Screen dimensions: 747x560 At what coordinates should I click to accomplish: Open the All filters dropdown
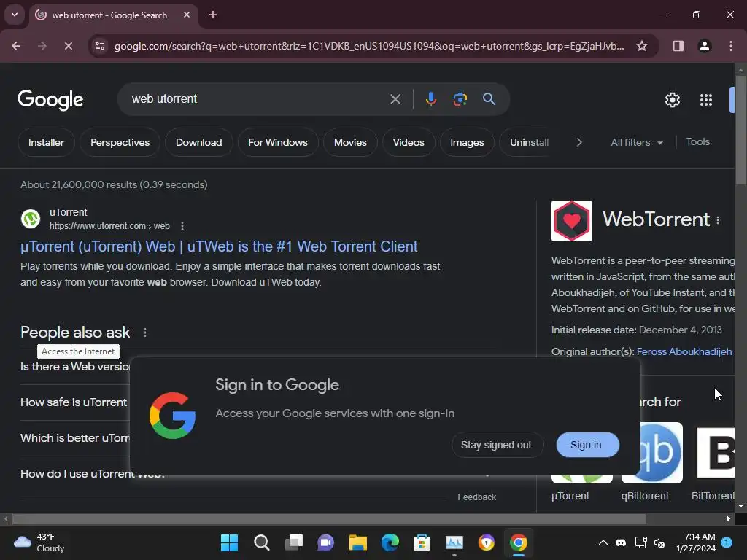coord(636,142)
